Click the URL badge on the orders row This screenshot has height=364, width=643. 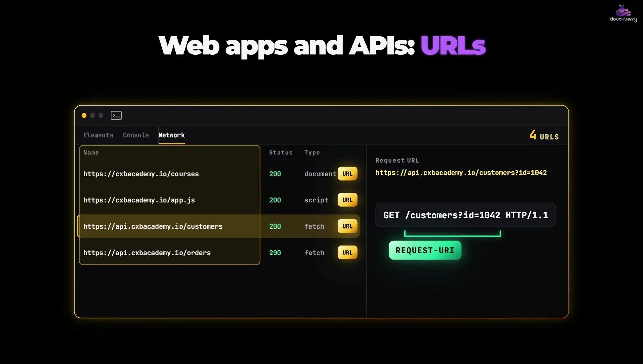(347, 253)
